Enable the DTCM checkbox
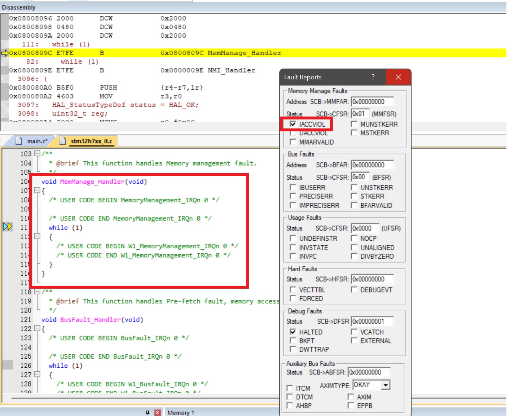Viewport: 523px width, 420px height. [x=290, y=397]
